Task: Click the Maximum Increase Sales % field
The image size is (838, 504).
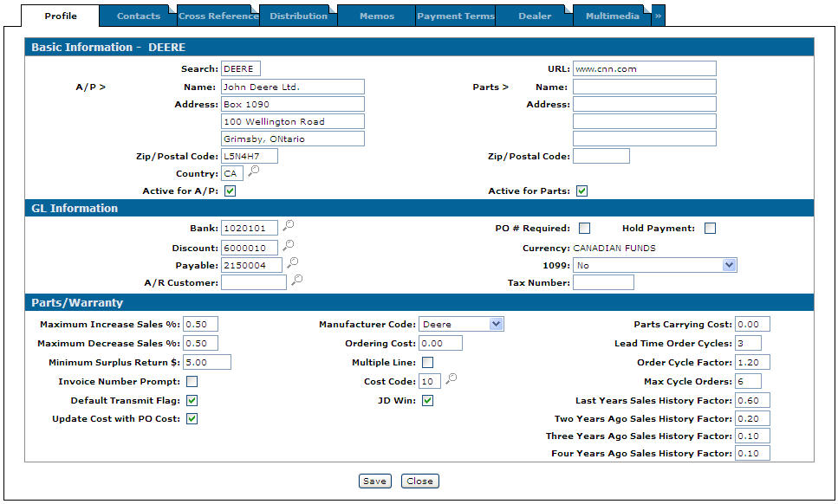Action: tap(200, 324)
